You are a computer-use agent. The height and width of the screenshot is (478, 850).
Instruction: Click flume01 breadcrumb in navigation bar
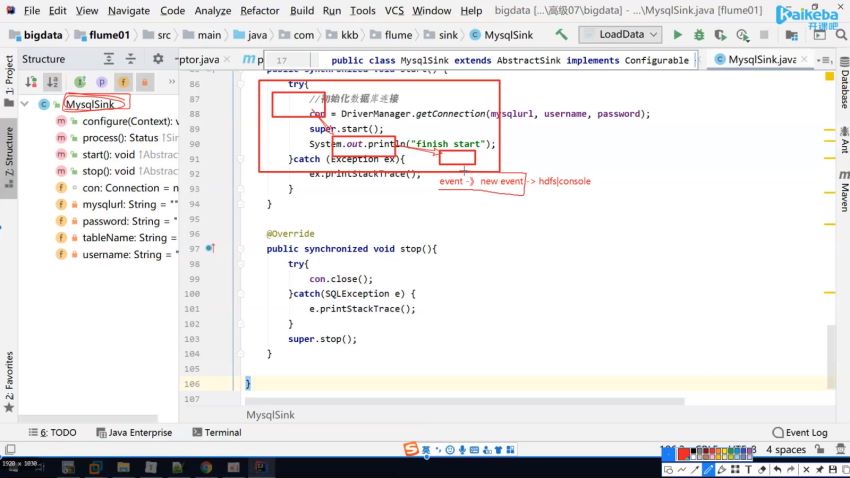click(103, 35)
